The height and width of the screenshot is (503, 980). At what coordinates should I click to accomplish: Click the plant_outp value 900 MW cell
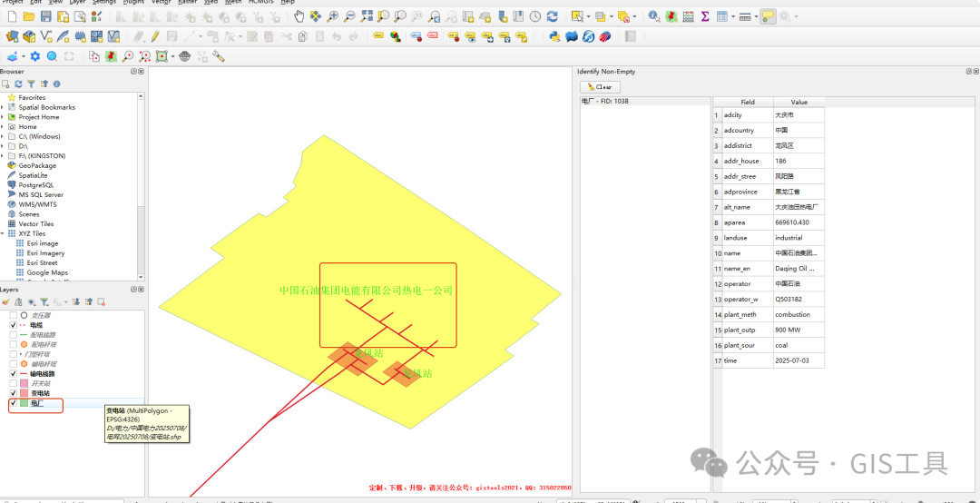pyautogui.click(x=799, y=330)
